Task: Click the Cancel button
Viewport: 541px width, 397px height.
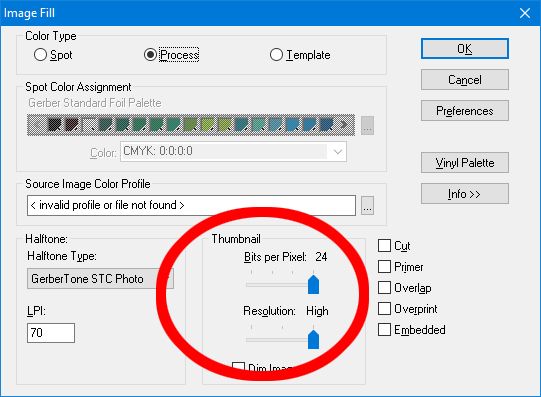Action: pyautogui.click(x=464, y=80)
